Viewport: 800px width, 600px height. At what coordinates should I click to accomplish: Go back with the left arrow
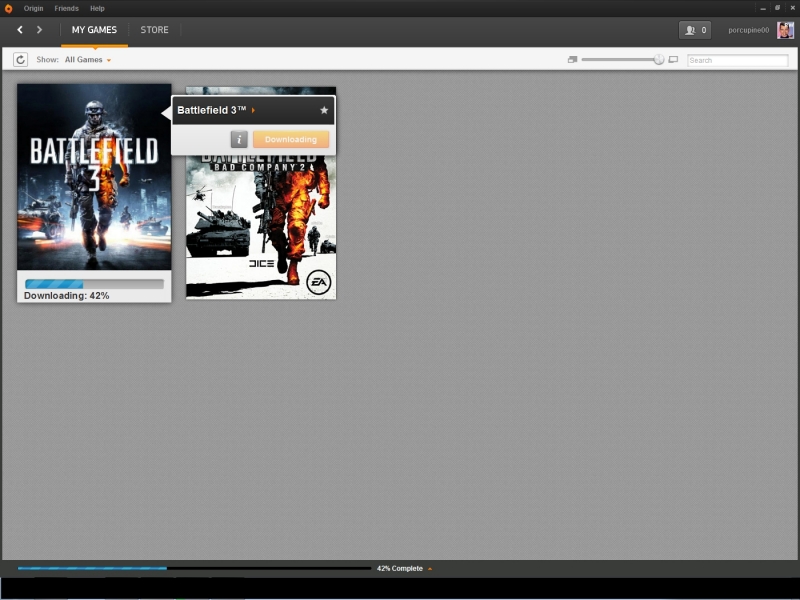[20, 30]
